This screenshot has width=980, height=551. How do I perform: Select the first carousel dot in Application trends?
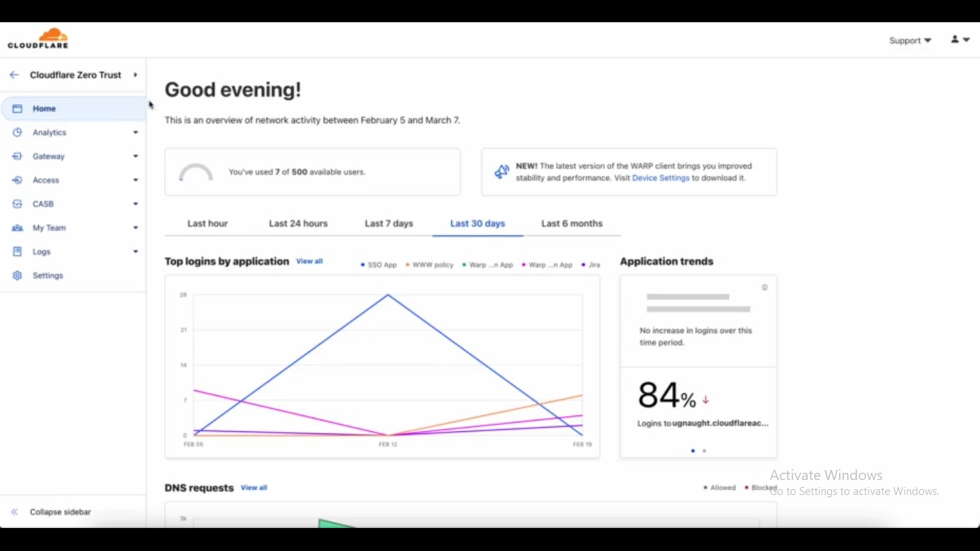point(692,451)
